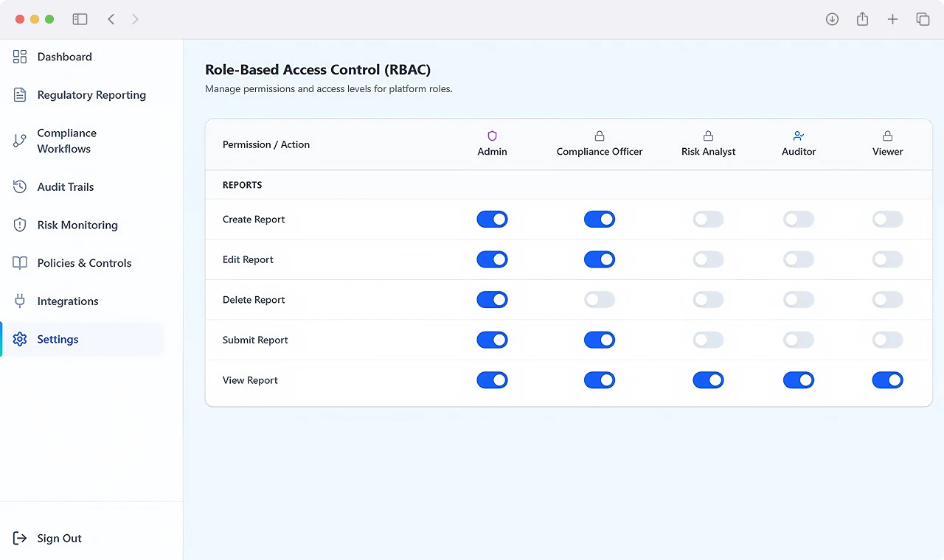Disable Edit Report for Compliance Officer
This screenshot has height=560, width=944.
pyautogui.click(x=600, y=259)
